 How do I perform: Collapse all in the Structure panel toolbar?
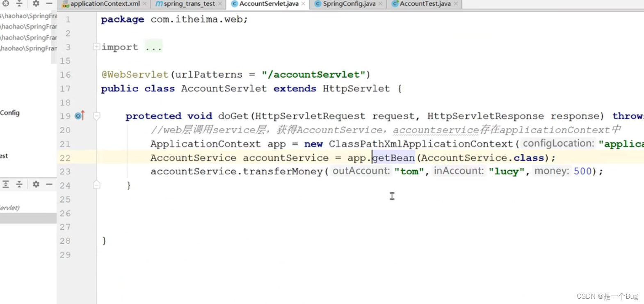[19, 184]
